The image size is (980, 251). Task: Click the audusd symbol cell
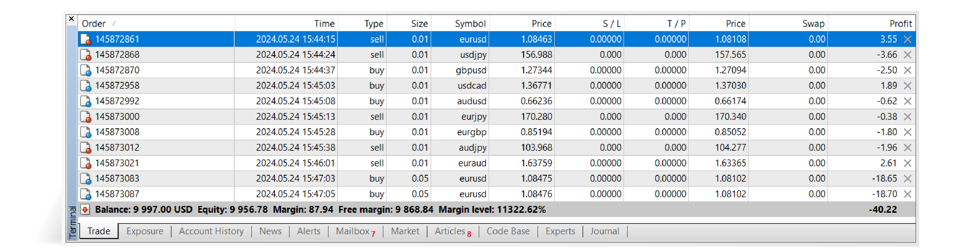[x=460, y=101]
